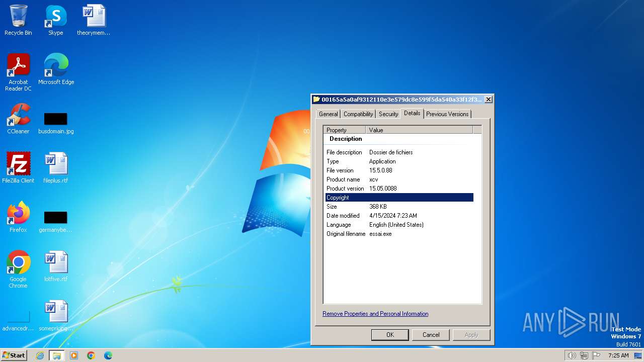Select the Size 368 KB row
The height and width of the screenshot is (362, 644).
click(399, 207)
